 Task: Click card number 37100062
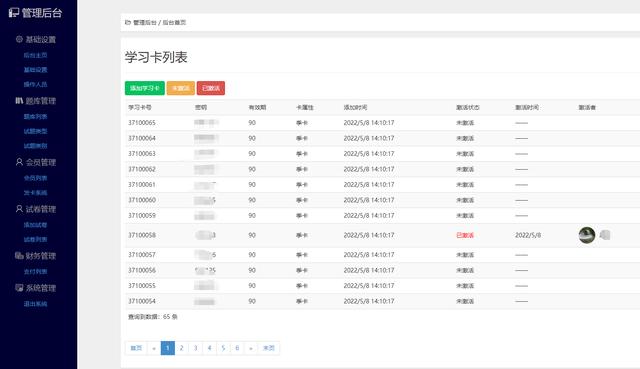pos(142,169)
